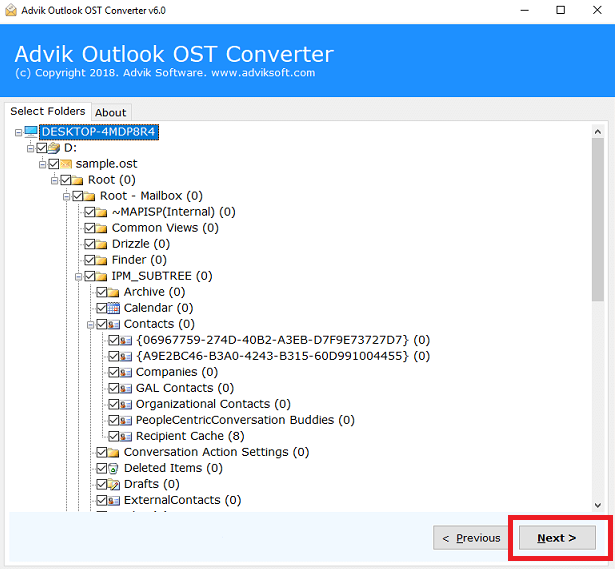Collapse the IPM_SUBTREE node

coord(78,277)
